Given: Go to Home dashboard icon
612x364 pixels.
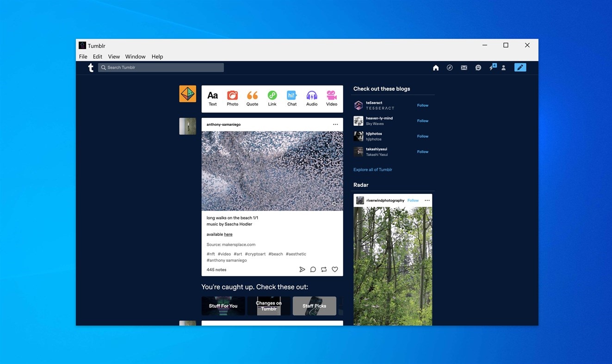Looking at the screenshot, I should click(436, 68).
